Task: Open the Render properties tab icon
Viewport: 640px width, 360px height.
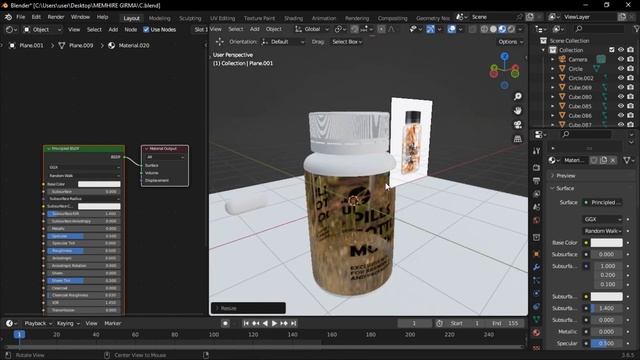Action: [x=536, y=167]
